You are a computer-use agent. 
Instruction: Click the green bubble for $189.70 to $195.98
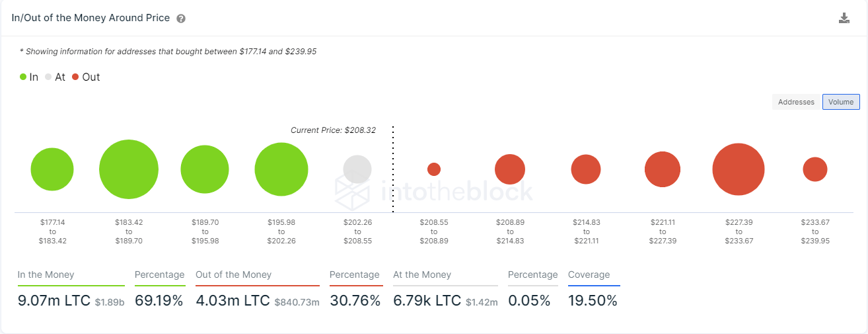[x=205, y=169]
